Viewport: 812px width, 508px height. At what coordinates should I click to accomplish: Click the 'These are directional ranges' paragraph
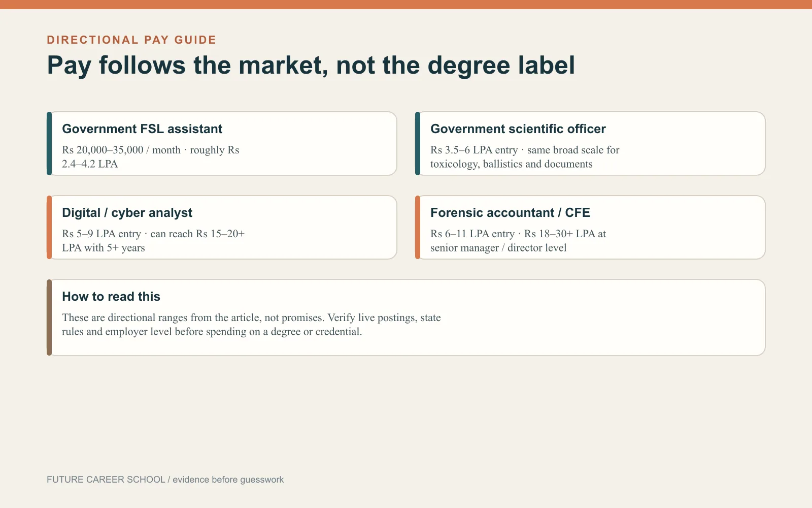[x=251, y=325]
